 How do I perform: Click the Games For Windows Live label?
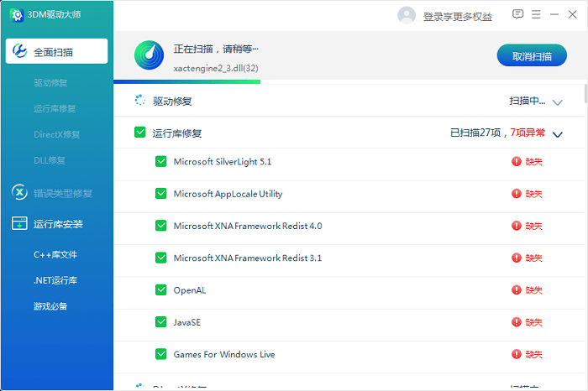point(224,354)
